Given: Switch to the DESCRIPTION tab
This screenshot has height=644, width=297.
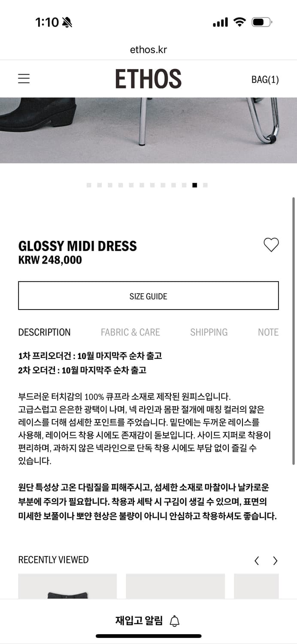Looking at the screenshot, I should pos(44,332).
